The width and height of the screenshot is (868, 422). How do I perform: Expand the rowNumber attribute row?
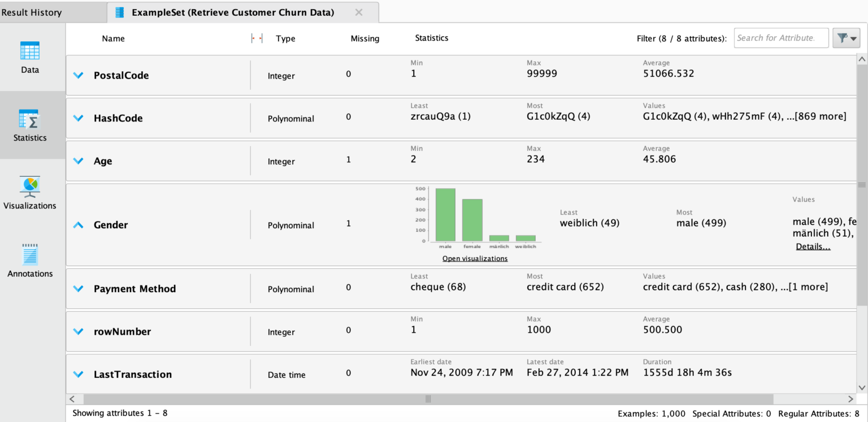click(x=78, y=331)
